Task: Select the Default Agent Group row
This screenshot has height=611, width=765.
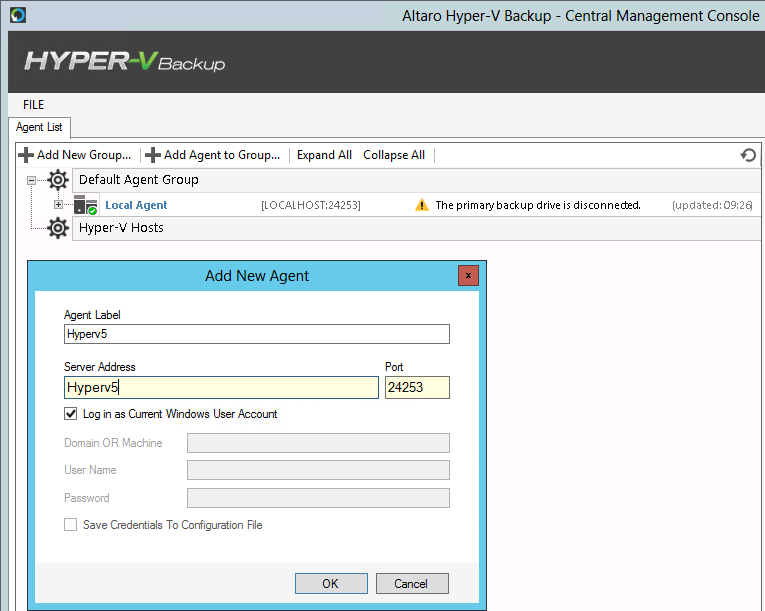Action: tap(417, 180)
